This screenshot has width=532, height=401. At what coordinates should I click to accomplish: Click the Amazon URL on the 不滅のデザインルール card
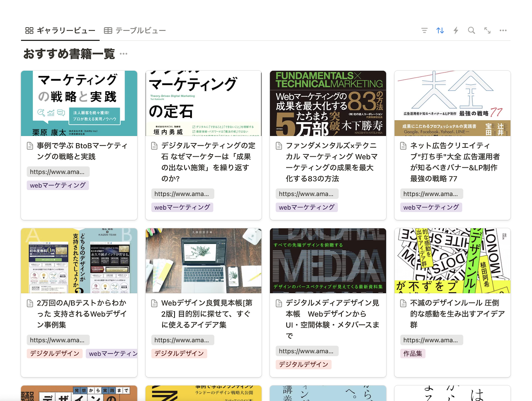click(432, 340)
